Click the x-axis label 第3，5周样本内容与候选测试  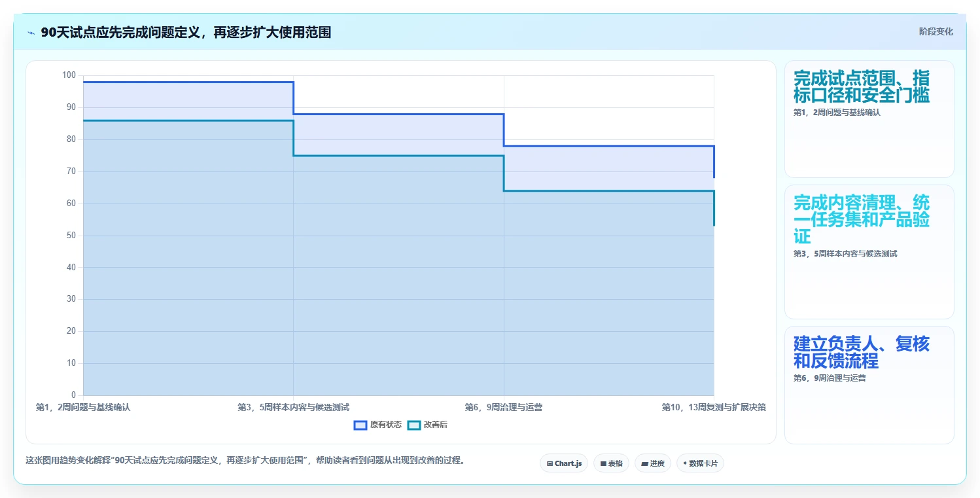pos(293,407)
